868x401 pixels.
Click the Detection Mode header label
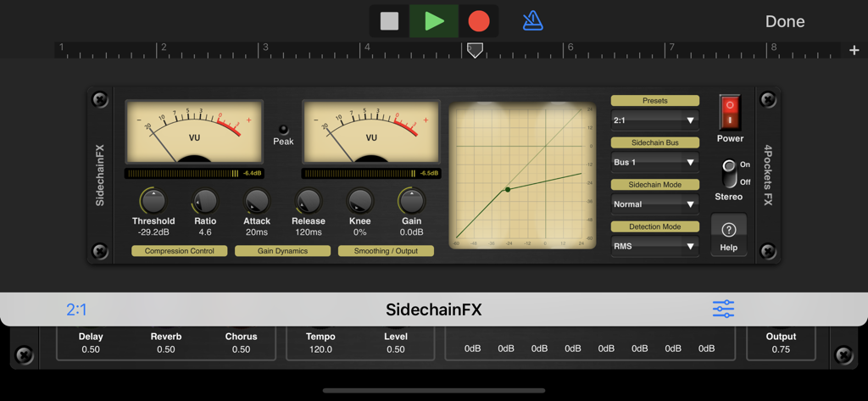coord(655,227)
